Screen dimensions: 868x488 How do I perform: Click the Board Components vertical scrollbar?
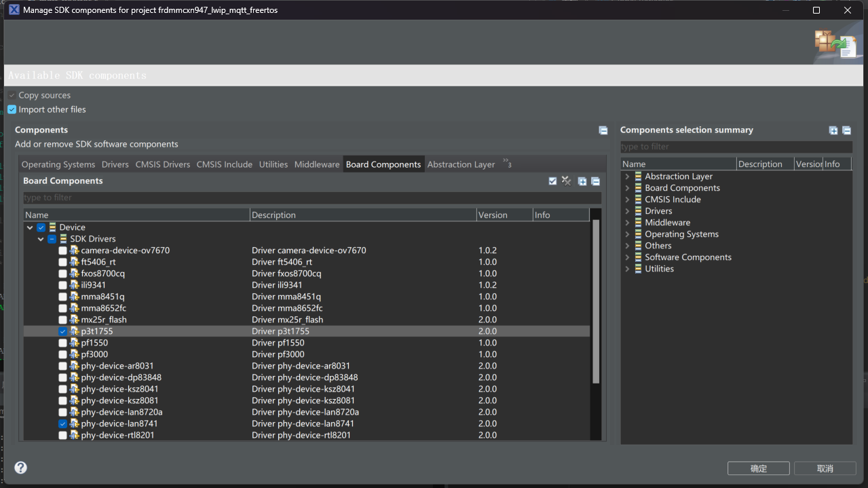(596, 301)
